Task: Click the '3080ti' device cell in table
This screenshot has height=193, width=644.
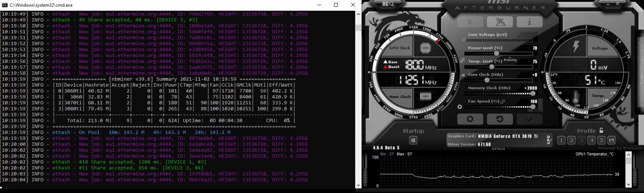Action: click(x=73, y=109)
